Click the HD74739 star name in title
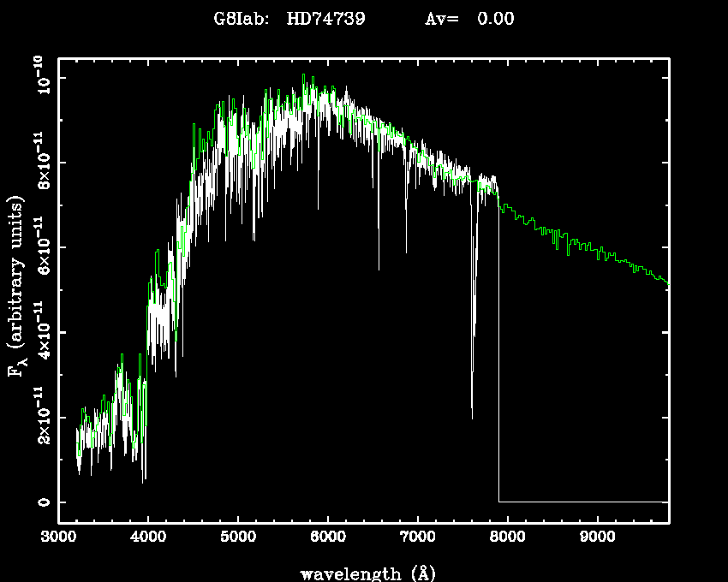Viewport: 728px width, 582px height. 325,19
